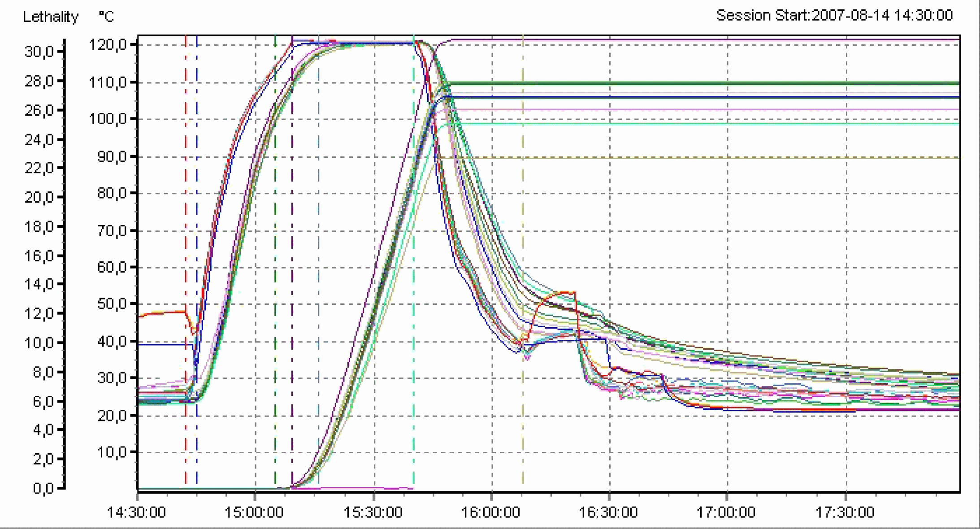The width and height of the screenshot is (980, 529).
Task: Click the 120,0 temperature axis value
Action: coord(108,45)
